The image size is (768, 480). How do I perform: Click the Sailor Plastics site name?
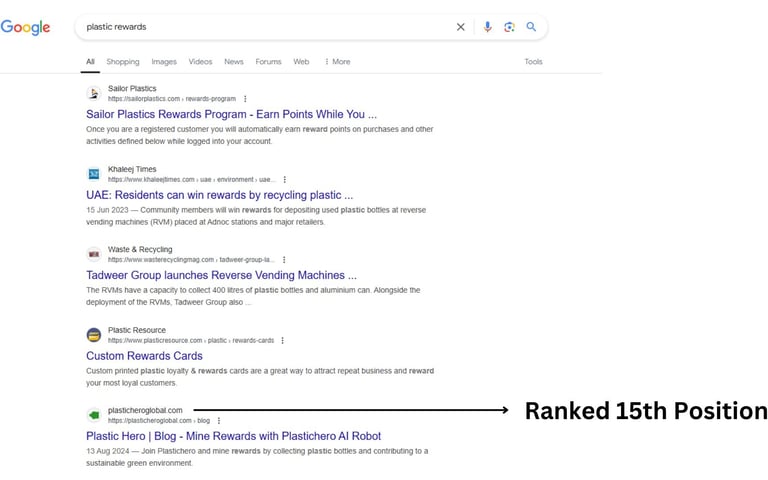132,89
